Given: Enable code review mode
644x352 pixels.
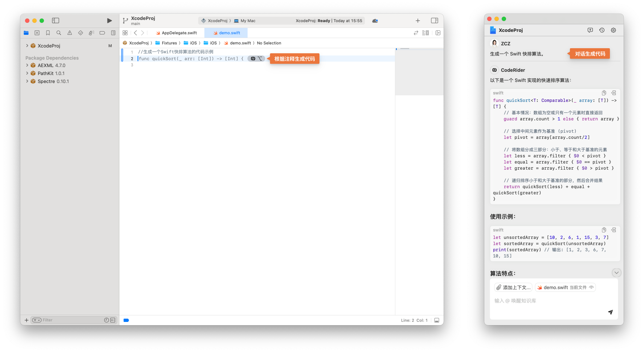Looking at the screenshot, I should coord(416,33).
